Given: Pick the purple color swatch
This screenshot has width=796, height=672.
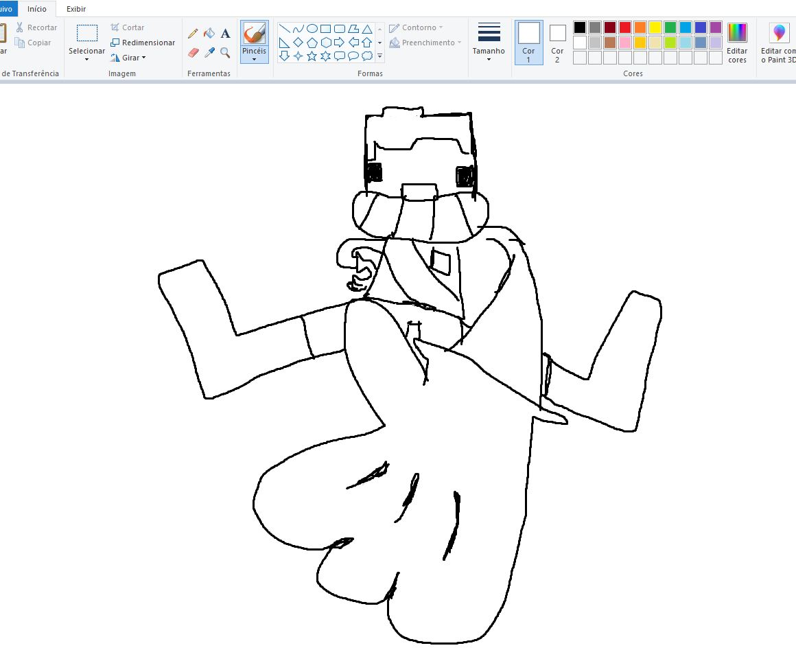Looking at the screenshot, I should click(716, 27).
